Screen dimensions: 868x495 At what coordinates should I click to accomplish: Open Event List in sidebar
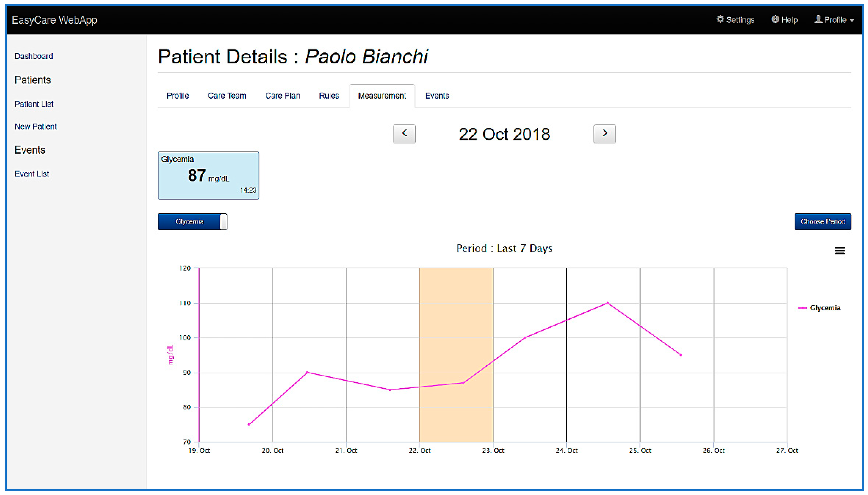pos(32,174)
